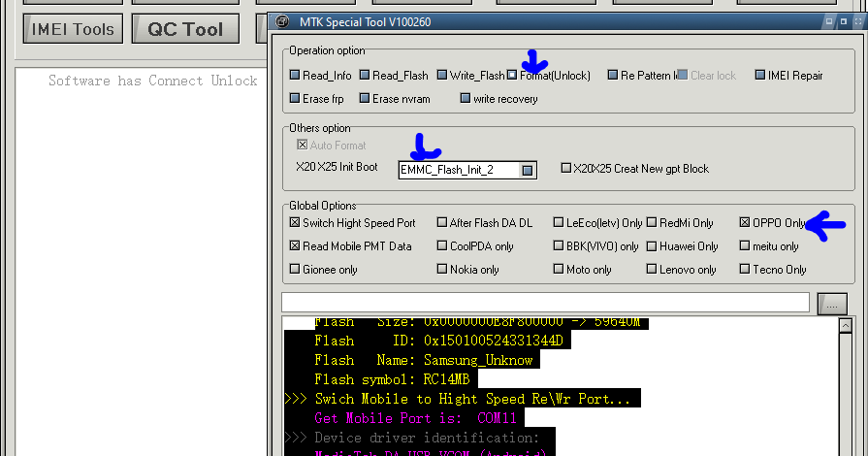This screenshot has height=456, width=868.
Task: Enable the RedMi Only checkbox
Action: [652, 222]
